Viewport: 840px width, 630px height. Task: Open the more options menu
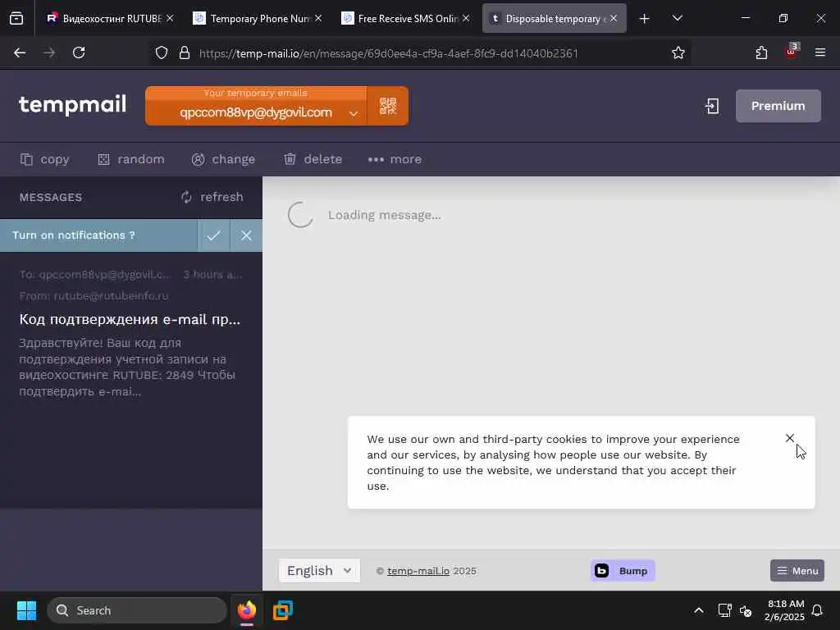(x=395, y=159)
